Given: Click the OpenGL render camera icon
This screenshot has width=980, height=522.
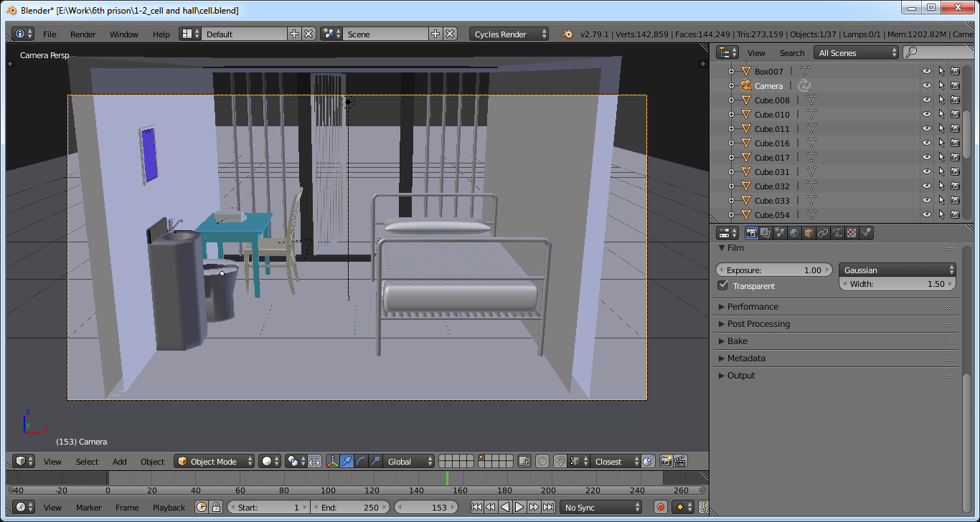Looking at the screenshot, I should pyautogui.click(x=666, y=461).
